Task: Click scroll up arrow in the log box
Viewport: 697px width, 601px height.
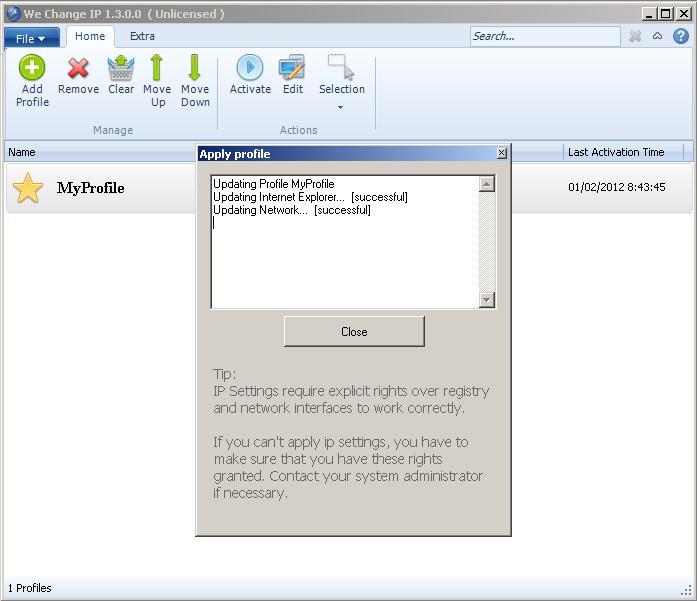Action: tap(487, 184)
